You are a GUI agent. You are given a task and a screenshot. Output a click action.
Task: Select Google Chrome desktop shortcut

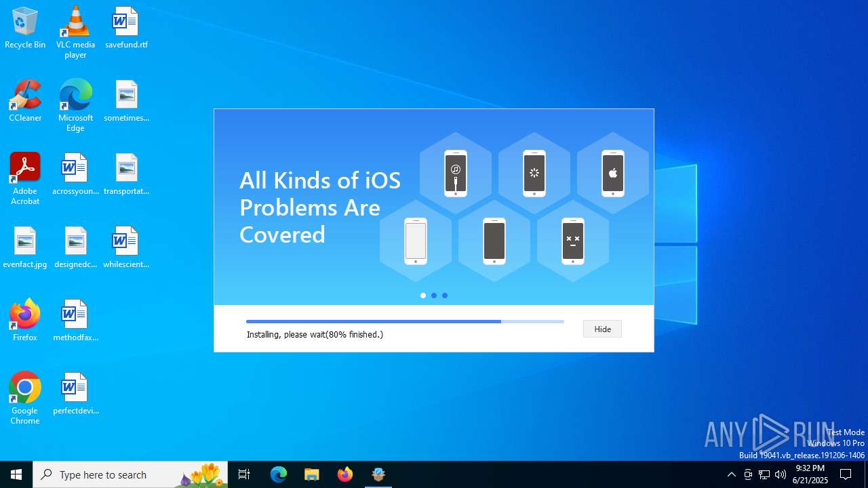point(25,399)
